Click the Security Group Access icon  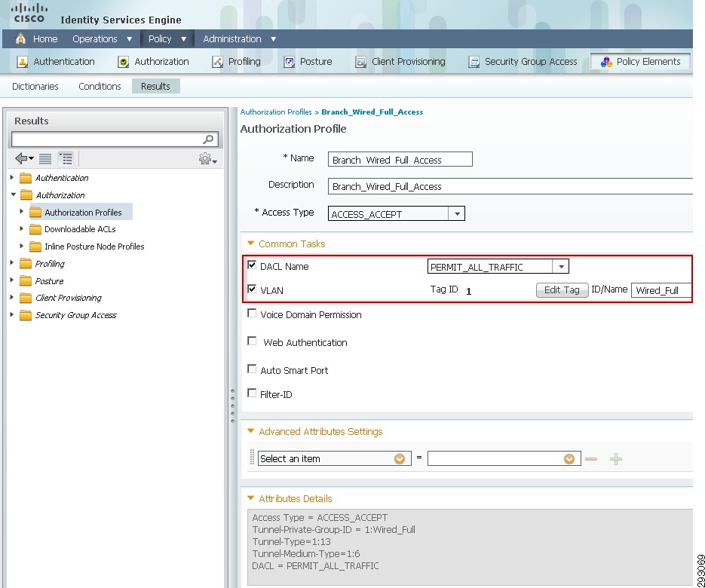474,62
